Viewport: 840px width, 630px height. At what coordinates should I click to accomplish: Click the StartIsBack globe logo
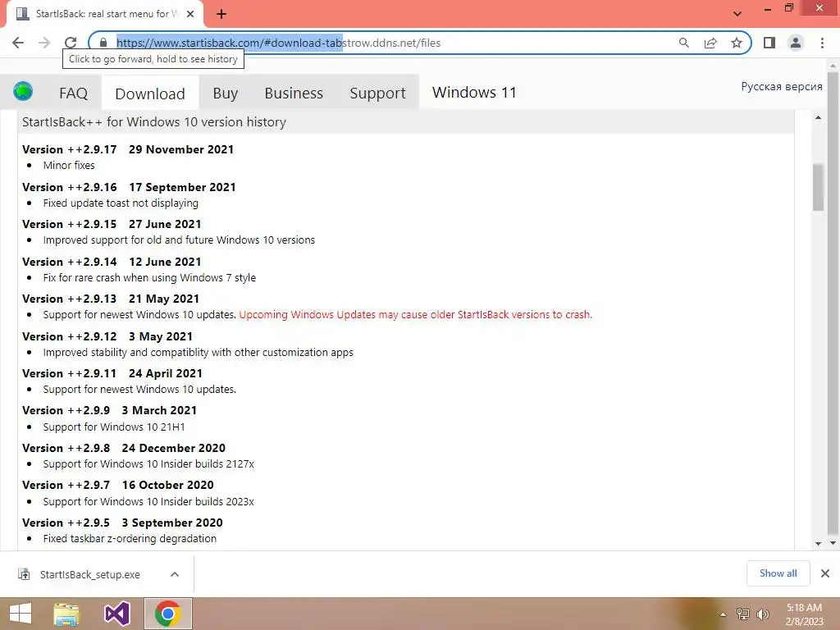(x=23, y=92)
